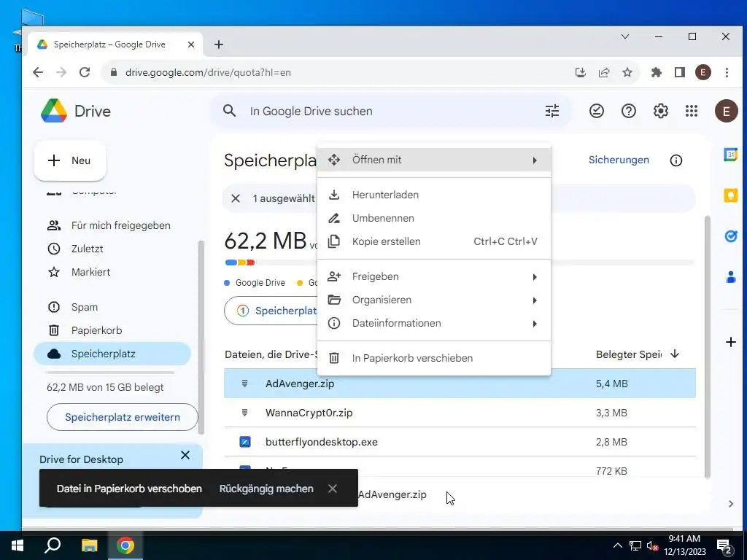Clear selection with X beside '1 ausgewählt'

point(236,198)
